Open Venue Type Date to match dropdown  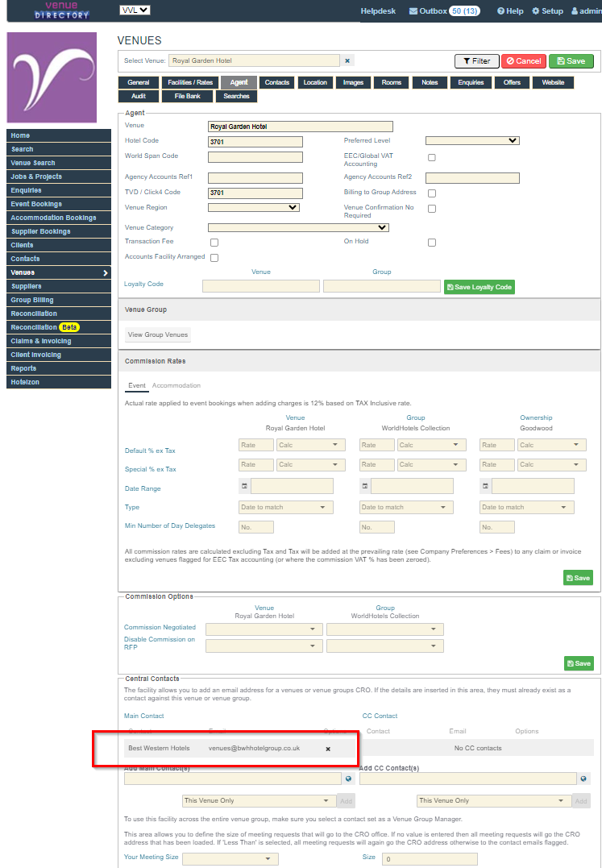tap(285, 507)
